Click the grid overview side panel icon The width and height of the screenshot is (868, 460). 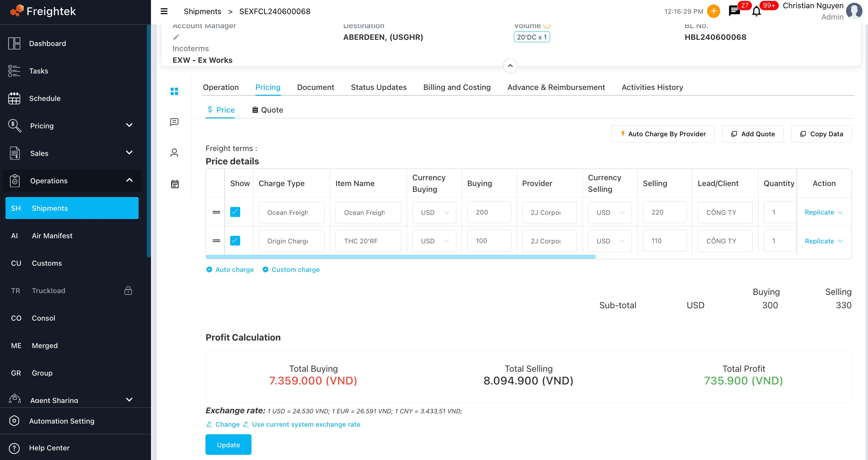pyautogui.click(x=174, y=91)
